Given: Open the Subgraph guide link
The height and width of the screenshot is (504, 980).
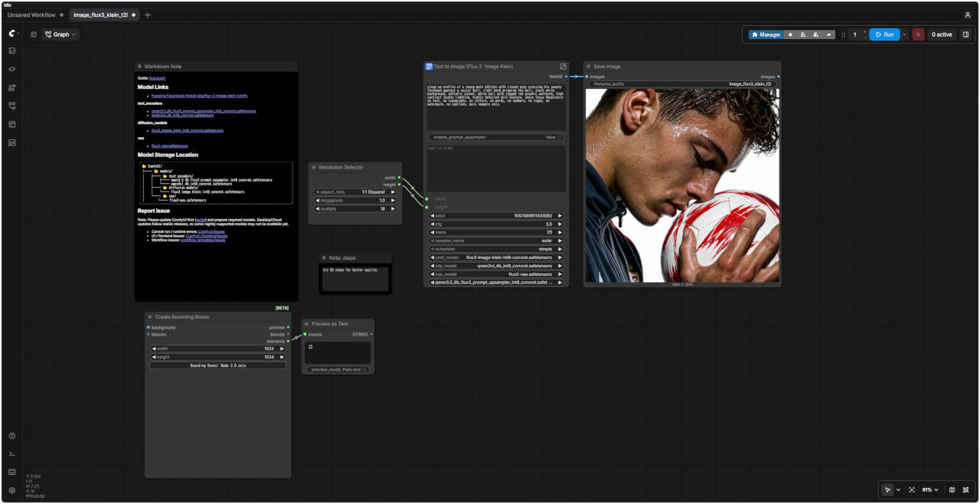Looking at the screenshot, I should click(x=157, y=78).
